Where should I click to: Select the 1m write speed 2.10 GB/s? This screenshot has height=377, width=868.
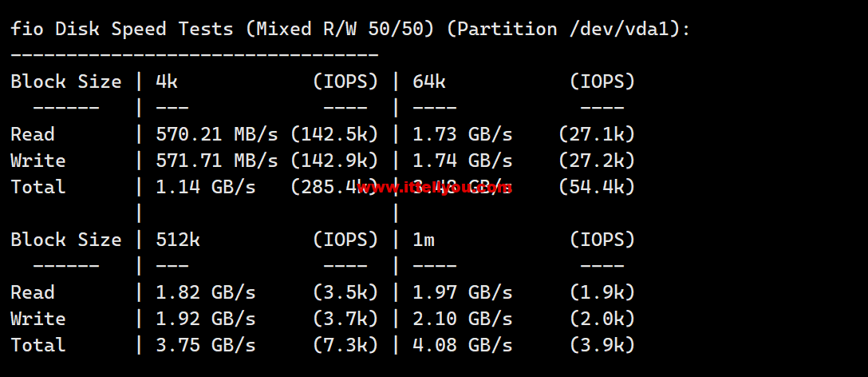(462, 319)
